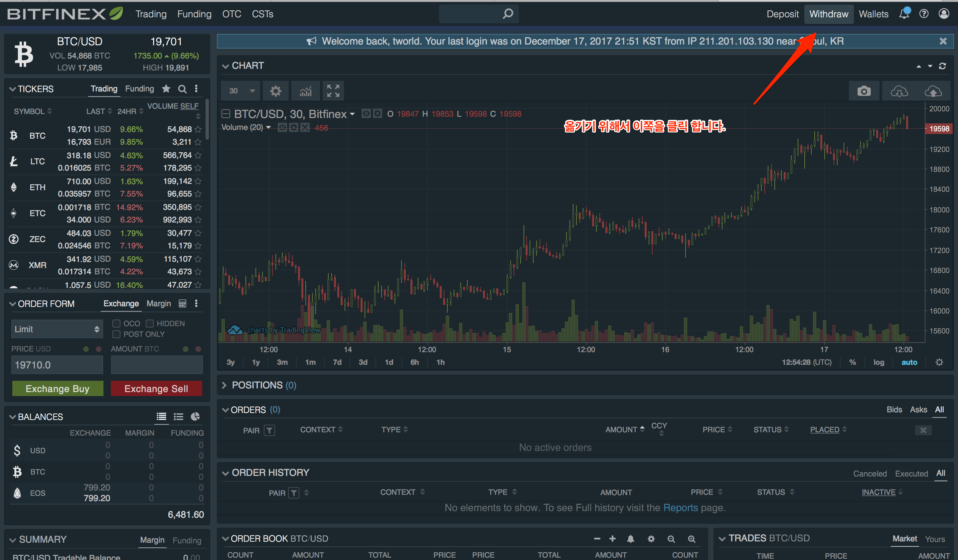Enable the OCO checkbox

click(x=116, y=323)
